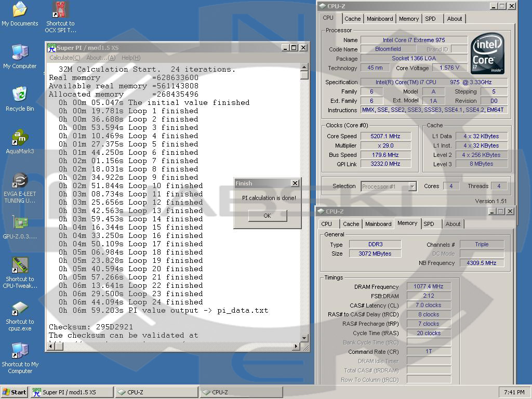Select SPD tab in bottom CPU-Z window
532x399 pixels.
tap(429, 224)
